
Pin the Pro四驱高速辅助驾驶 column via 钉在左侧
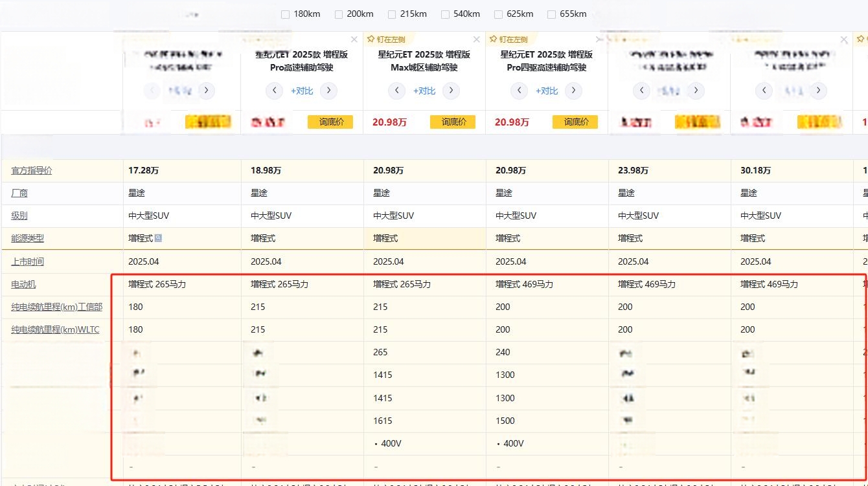(x=508, y=39)
